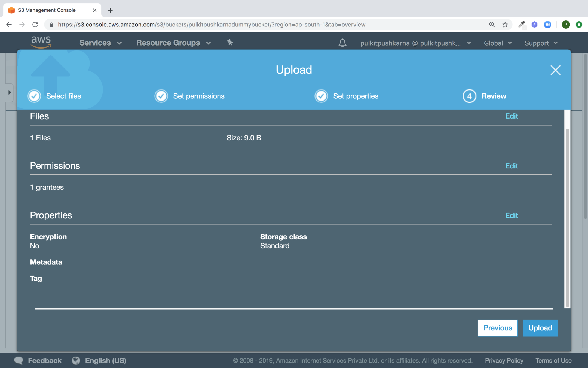Image resolution: width=588 pixels, height=368 pixels.
Task: Expand the Global region dropdown
Action: click(x=497, y=43)
